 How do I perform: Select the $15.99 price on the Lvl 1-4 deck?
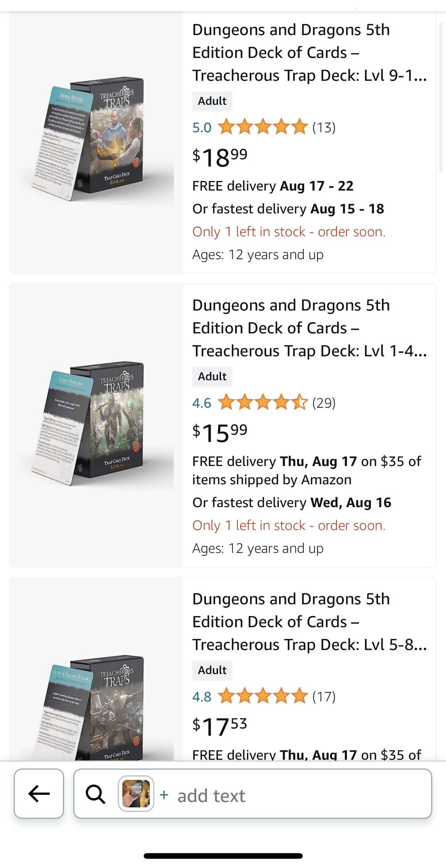[x=219, y=432]
